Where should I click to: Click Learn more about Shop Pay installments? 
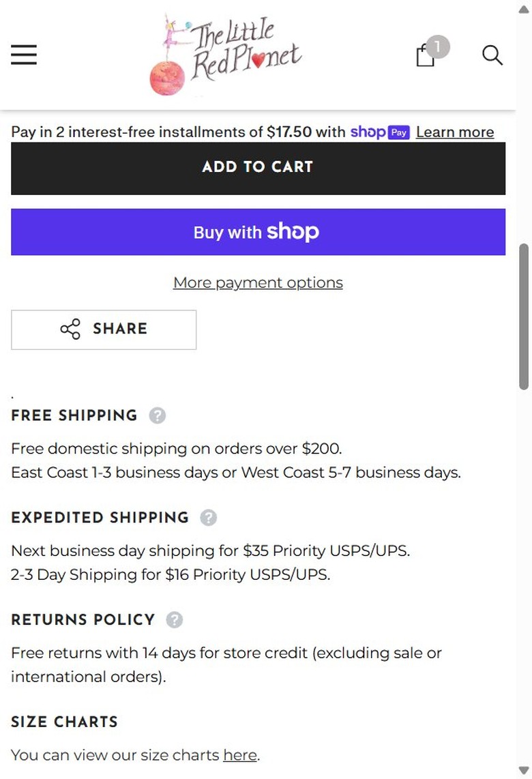tap(455, 132)
